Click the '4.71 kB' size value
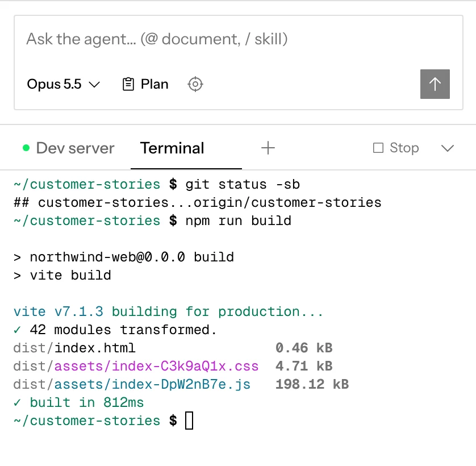This screenshot has height=466, width=476. (x=304, y=367)
